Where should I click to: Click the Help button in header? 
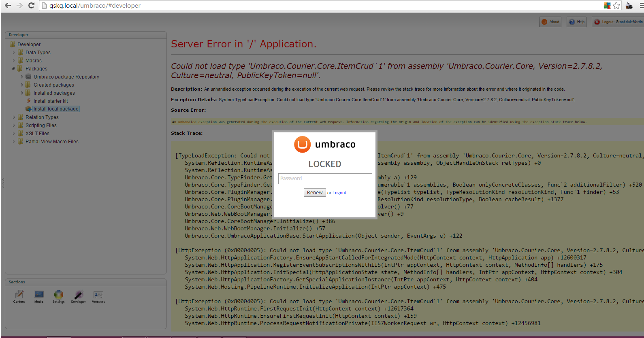[x=577, y=22]
